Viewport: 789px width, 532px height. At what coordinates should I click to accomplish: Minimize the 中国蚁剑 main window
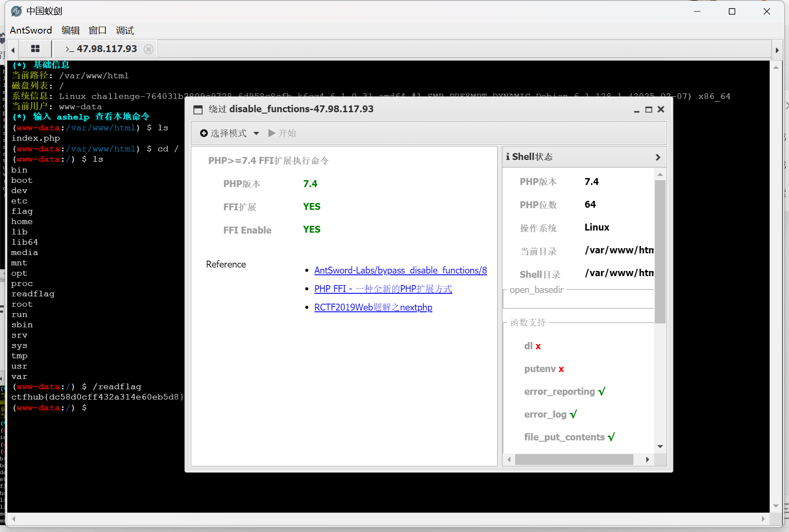697,11
